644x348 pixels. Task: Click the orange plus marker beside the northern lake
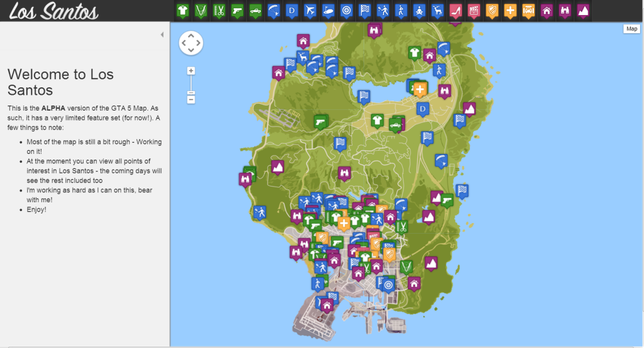420,89
